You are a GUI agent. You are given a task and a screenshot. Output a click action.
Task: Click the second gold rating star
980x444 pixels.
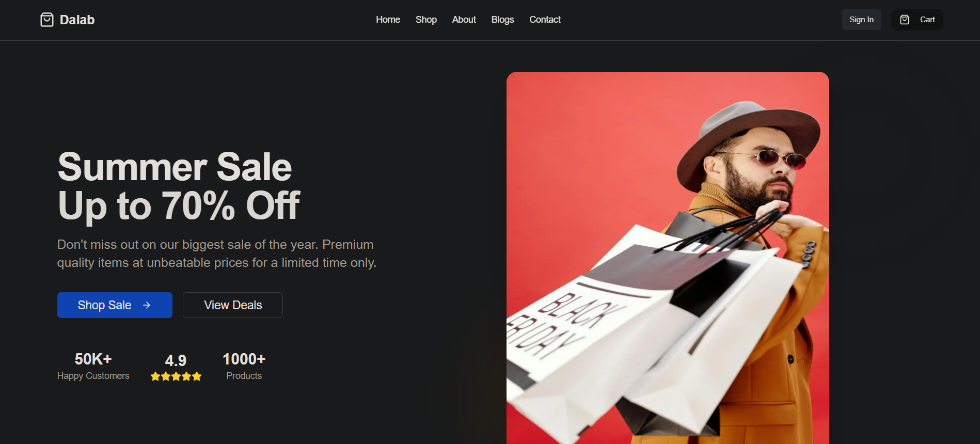point(166,376)
